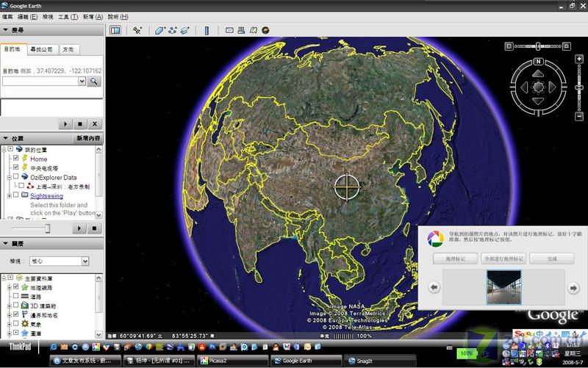Open the 說明 (H) menu
This screenshot has width=588, height=368.
118,17
